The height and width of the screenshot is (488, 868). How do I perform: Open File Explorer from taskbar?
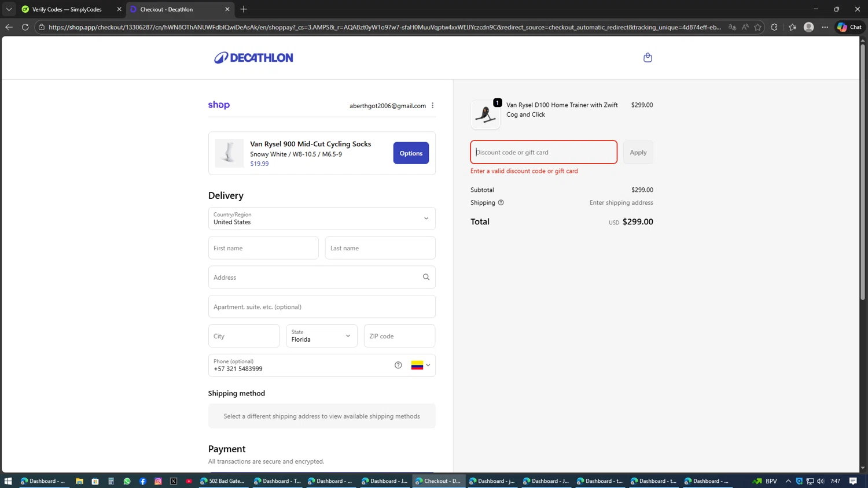[79, 481]
